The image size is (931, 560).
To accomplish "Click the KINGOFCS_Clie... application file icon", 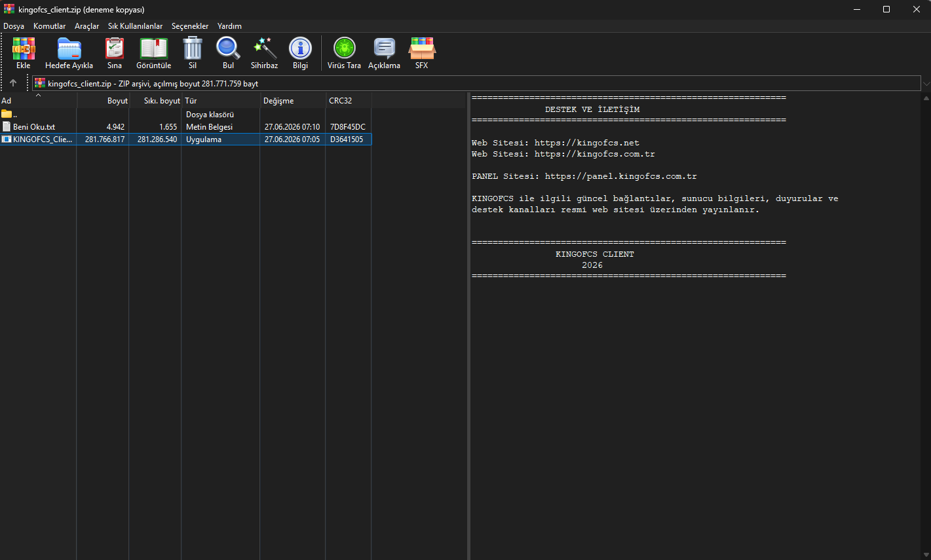I will click(x=7, y=140).
